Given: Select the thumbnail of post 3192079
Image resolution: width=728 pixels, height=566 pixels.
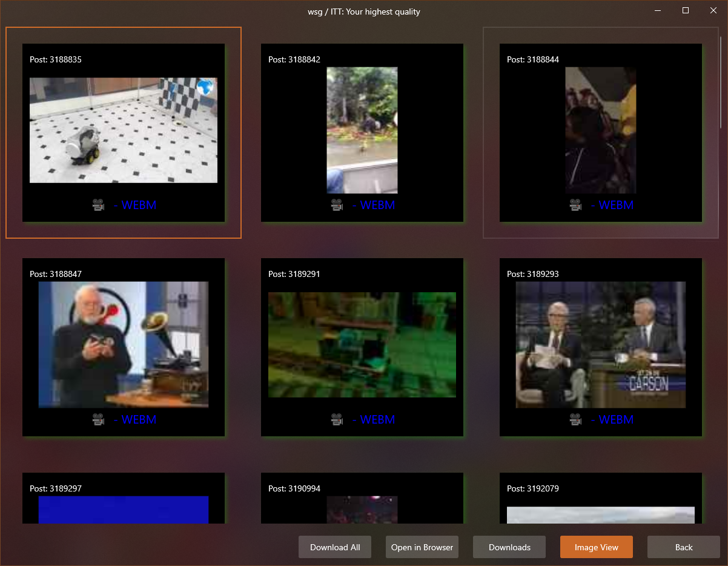Looking at the screenshot, I should click(x=601, y=515).
